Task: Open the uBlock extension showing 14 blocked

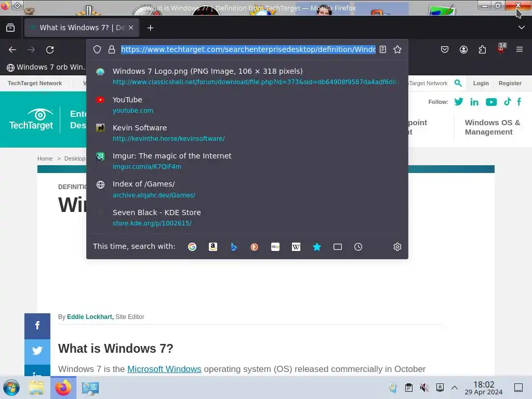Action: [x=501, y=48]
